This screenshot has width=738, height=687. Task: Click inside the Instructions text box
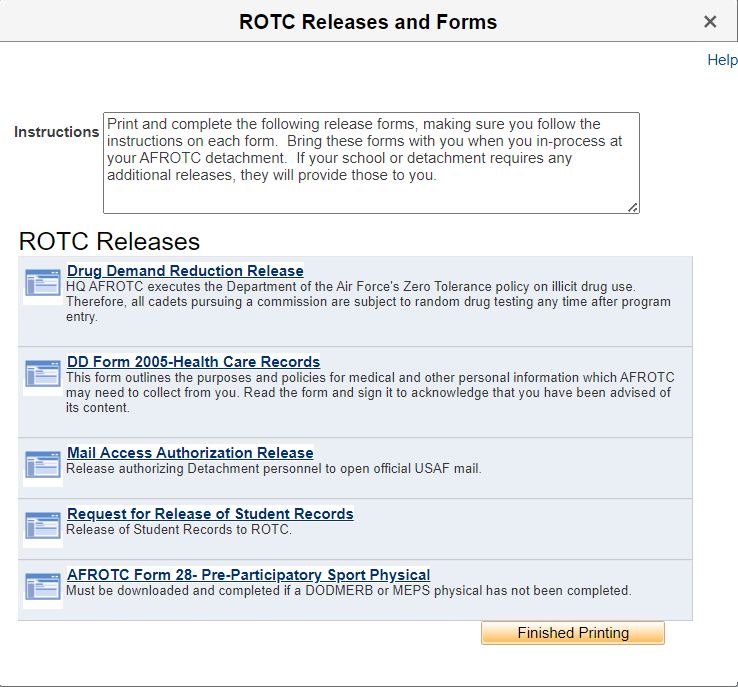coord(370,162)
